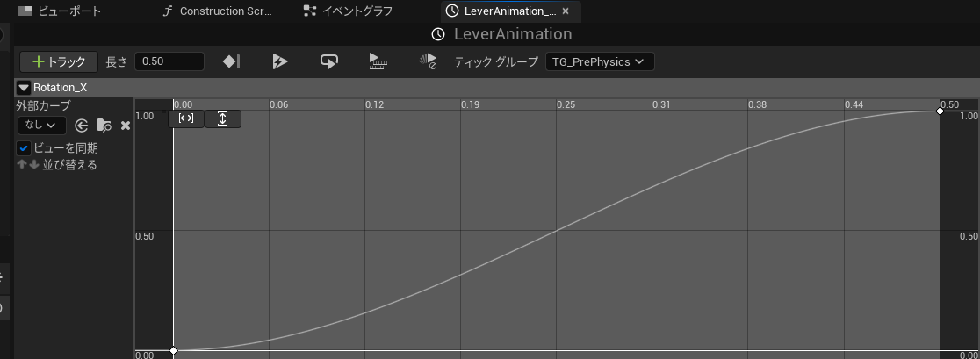Select the keyframe at time 0.00

click(x=174, y=351)
